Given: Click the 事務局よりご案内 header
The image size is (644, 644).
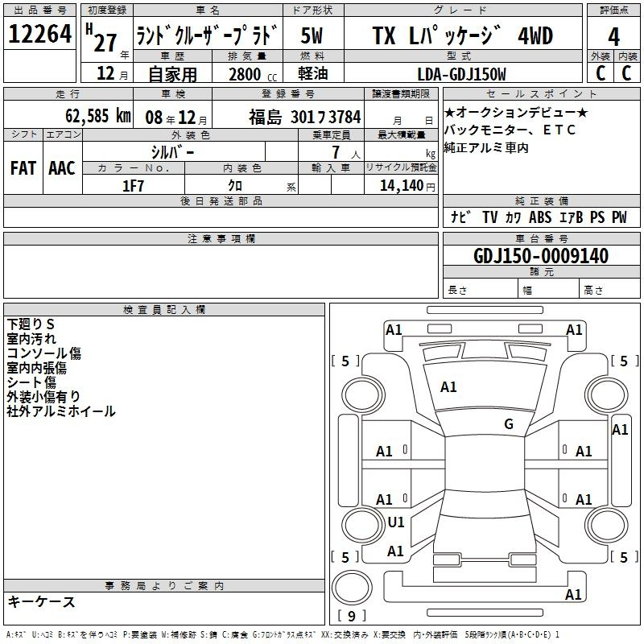Looking at the screenshot, I should [164, 586].
